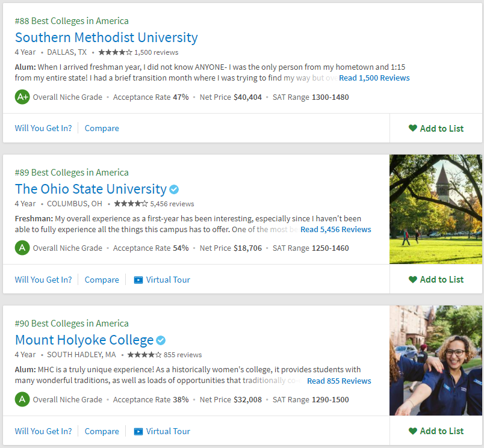Add The Ohio State University to list
The height and width of the screenshot is (448, 484).
[x=436, y=280]
